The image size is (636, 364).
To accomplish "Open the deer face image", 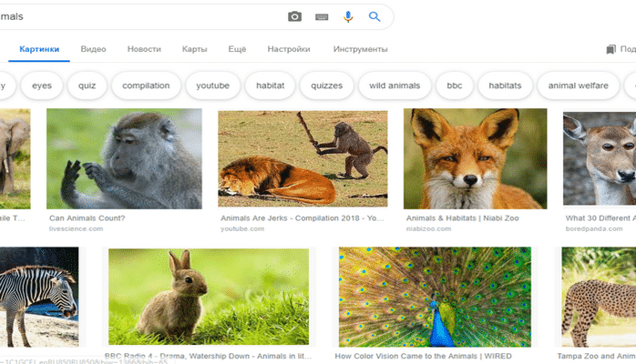I will click(x=600, y=158).
